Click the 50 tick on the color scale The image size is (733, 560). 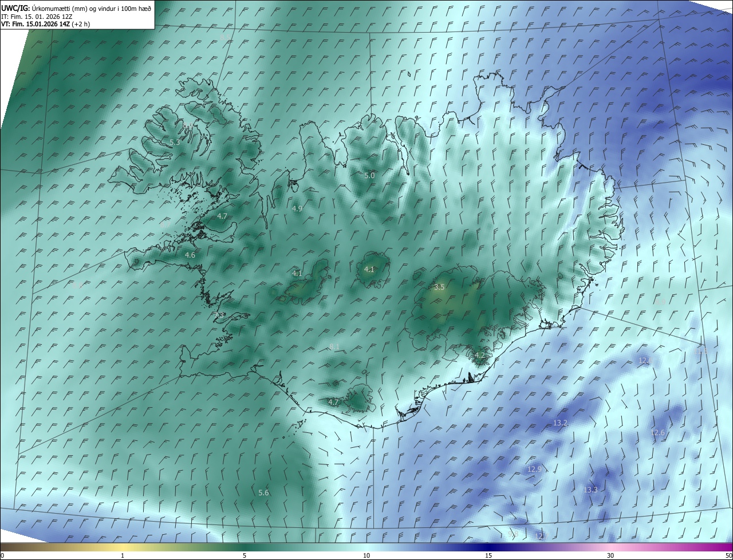[728, 555]
